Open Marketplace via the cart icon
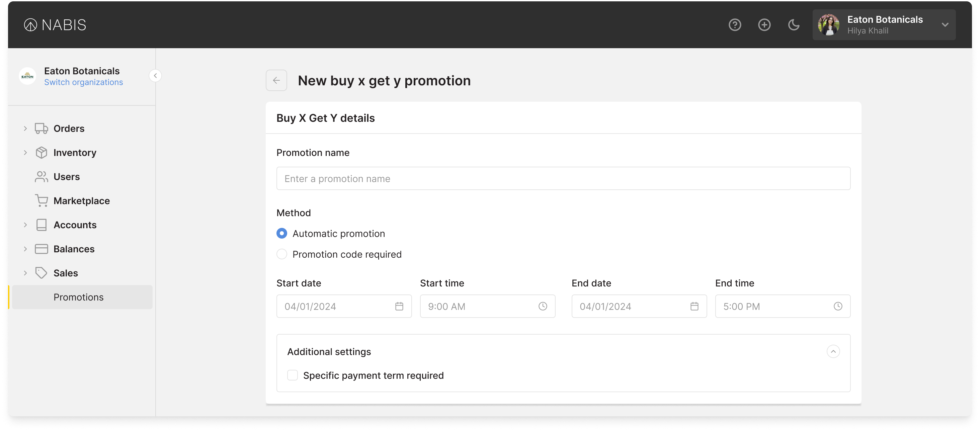This screenshot has height=431, width=980. click(41, 200)
